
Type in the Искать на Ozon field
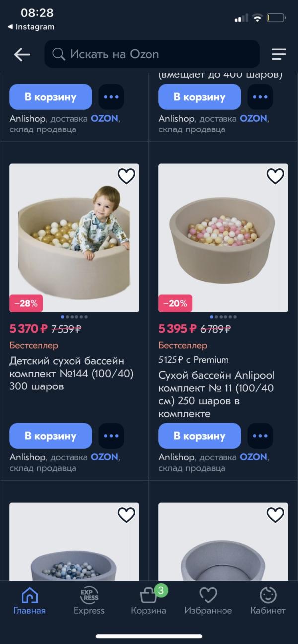point(159,54)
